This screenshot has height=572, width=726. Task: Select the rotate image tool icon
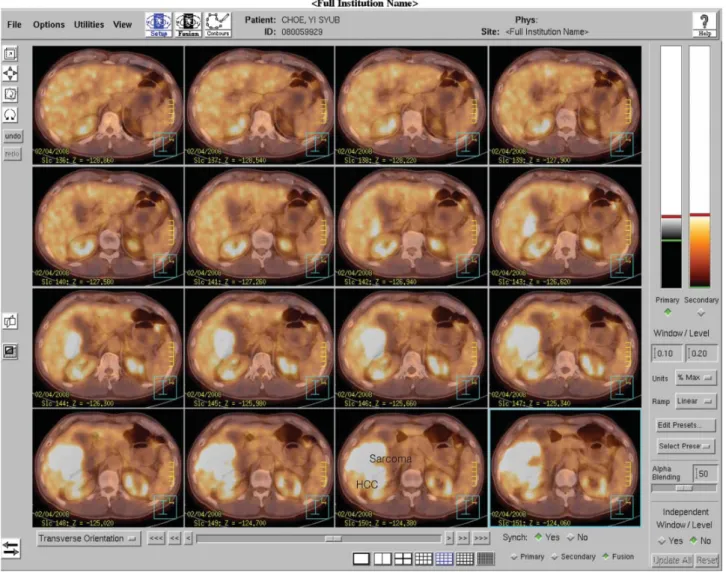[10, 94]
